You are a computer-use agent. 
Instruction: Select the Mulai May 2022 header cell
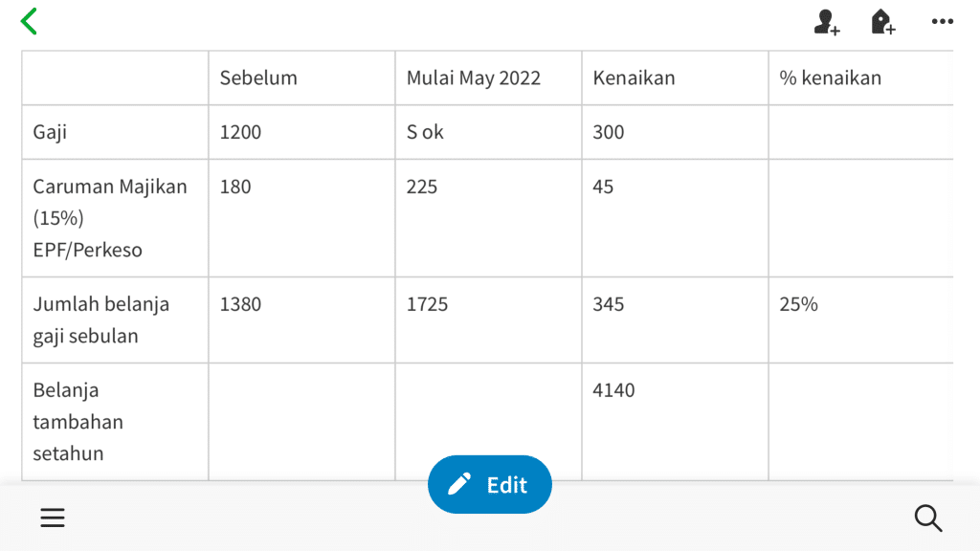click(489, 78)
